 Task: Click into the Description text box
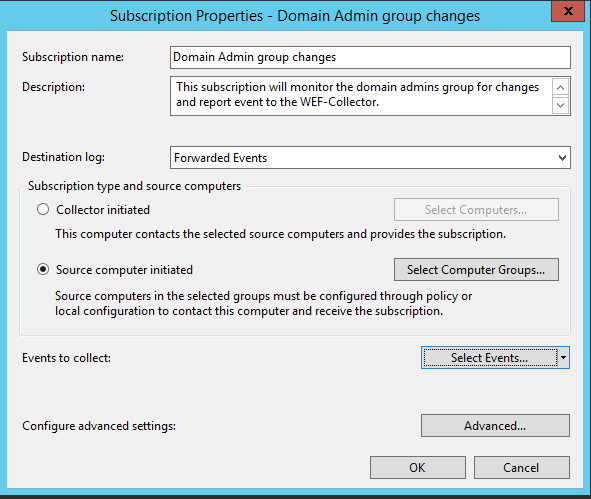(361, 96)
